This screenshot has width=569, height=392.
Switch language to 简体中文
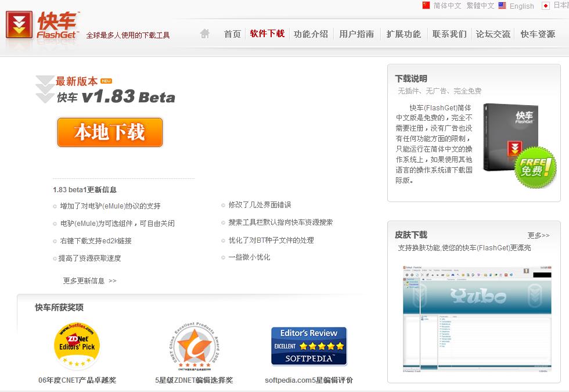[447, 6]
